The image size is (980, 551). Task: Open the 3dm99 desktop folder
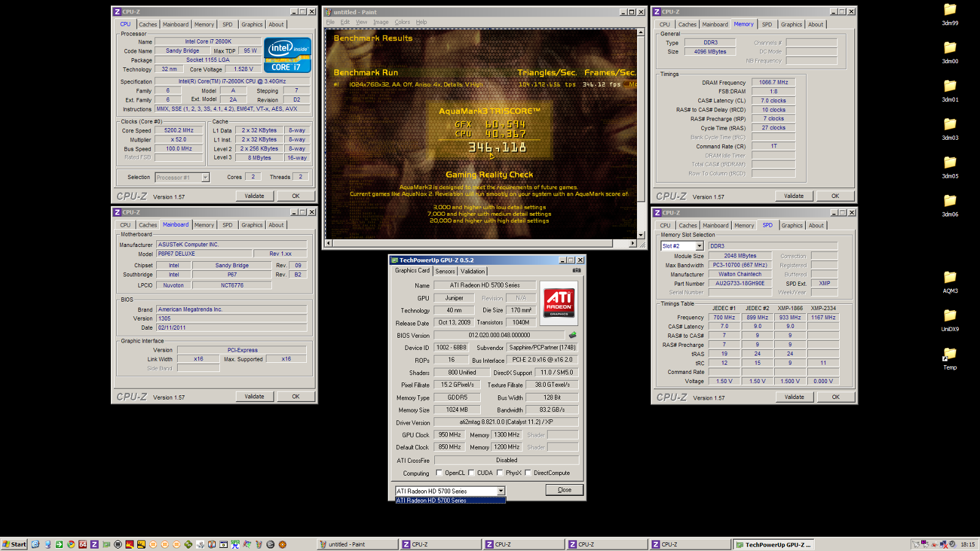click(950, 14)
